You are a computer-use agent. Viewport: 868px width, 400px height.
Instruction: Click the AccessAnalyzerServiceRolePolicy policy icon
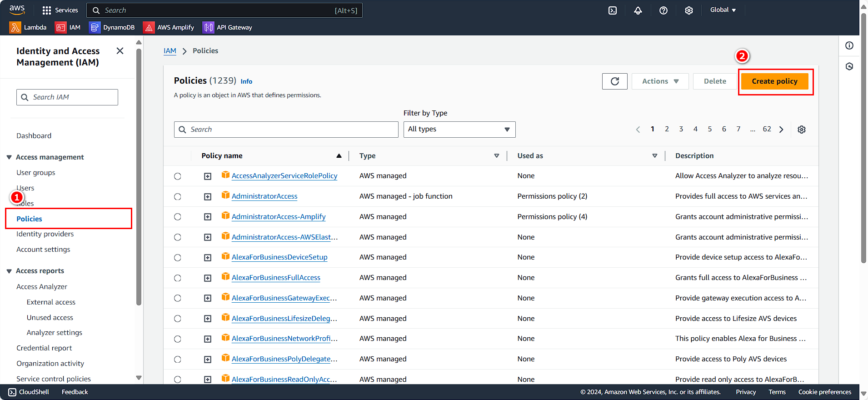225,175
